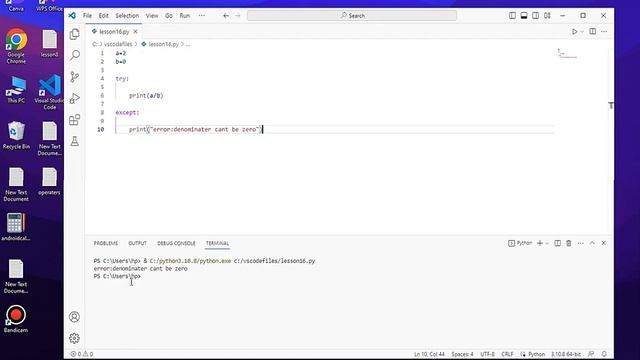Open the Edit menu
The height and width of the screenshot is (360, 640).
click(103, 16)
